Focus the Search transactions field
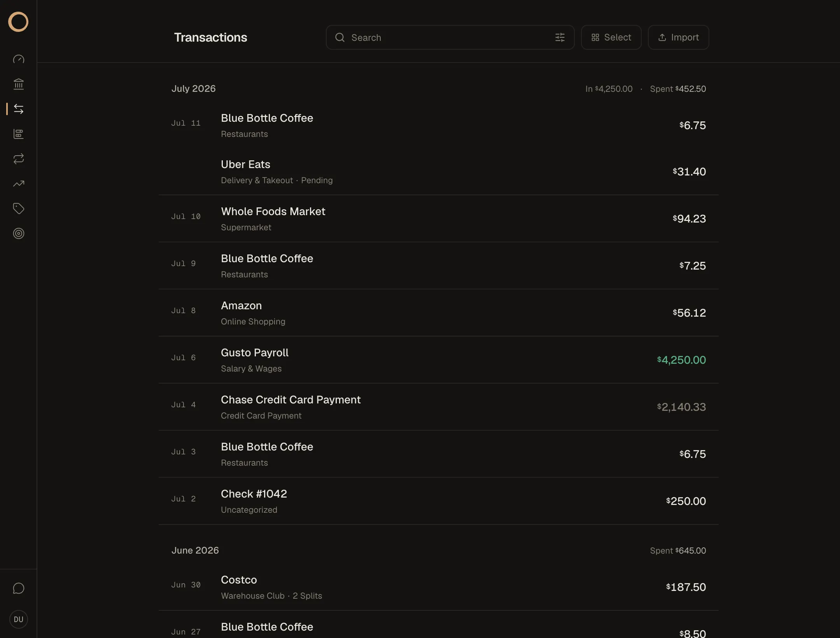This screenshot has height=638, width=840. point(450,37)
